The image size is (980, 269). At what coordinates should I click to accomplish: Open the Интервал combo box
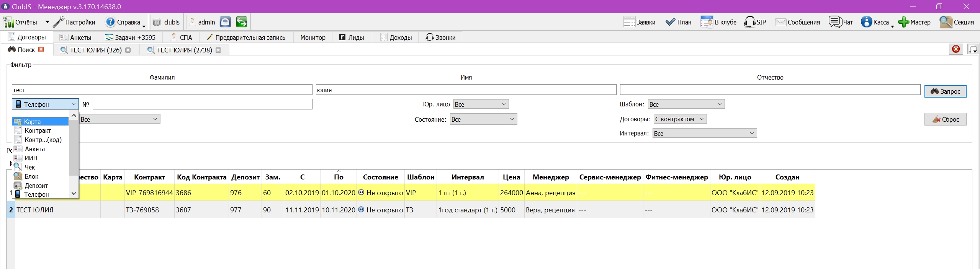(705, 133)
